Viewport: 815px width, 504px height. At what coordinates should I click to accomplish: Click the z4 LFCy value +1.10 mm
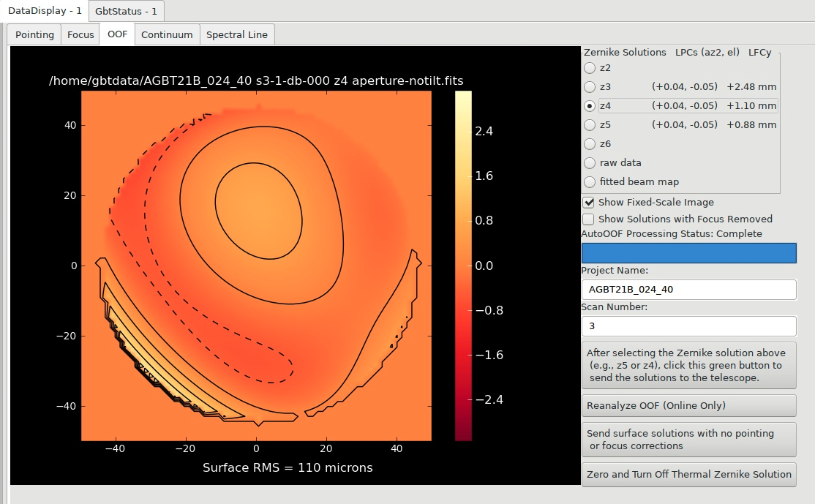coord(751,106)
